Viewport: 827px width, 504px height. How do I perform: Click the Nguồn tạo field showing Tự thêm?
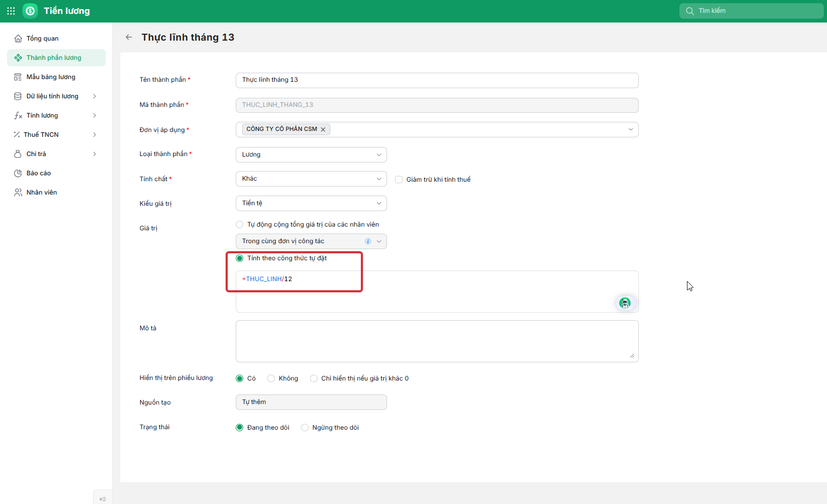coord(311,402)
